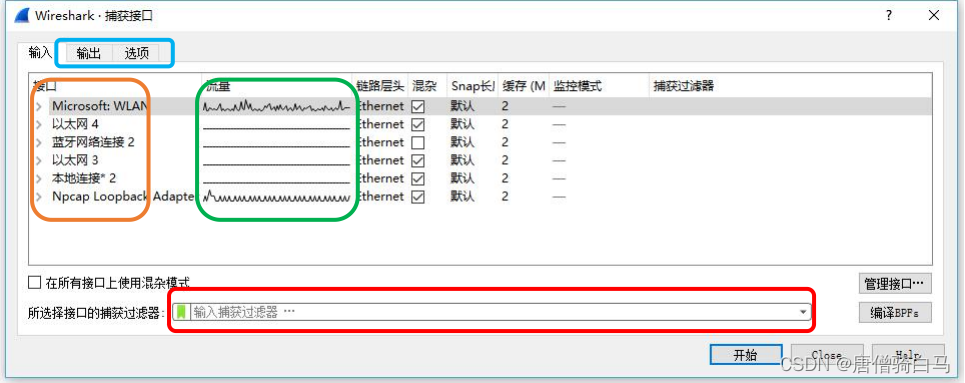This screenshot has width=965, height=383.
Task: Click the 流量 column header
Action: tap(278, 86)
